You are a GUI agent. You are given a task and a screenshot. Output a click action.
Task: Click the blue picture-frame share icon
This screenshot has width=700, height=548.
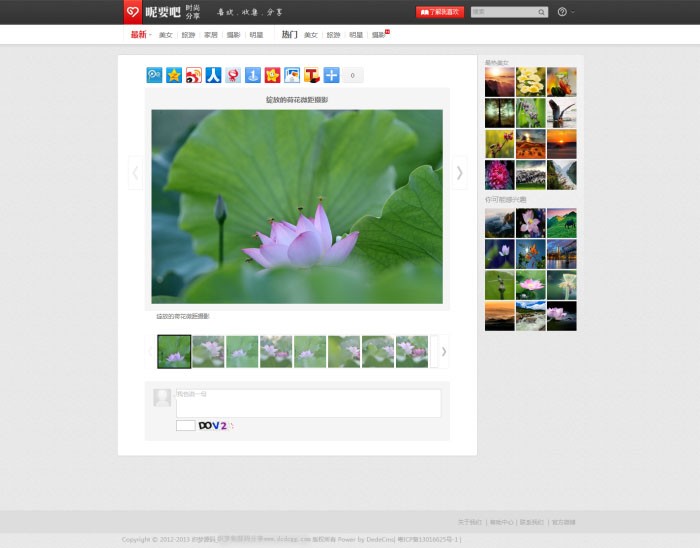292,75
